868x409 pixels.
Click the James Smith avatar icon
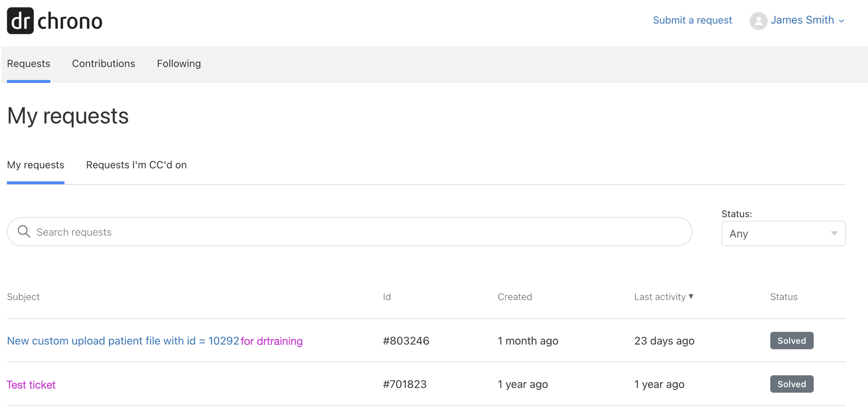pos(758,21)
